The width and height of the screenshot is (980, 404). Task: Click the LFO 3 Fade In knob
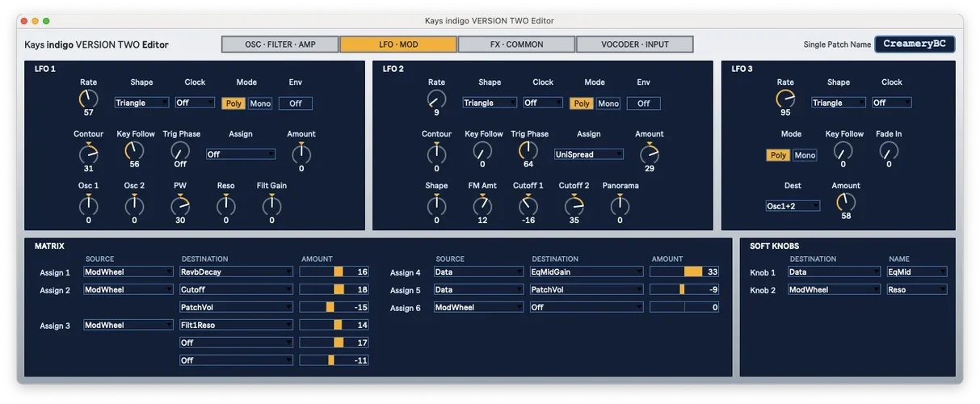point(889,150)
